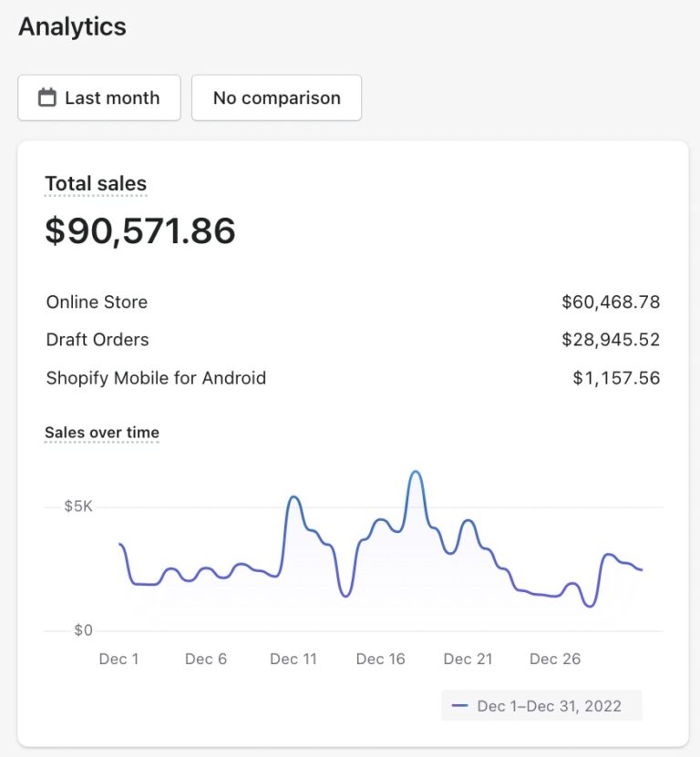Screen dimensions: 700x757
Task: Click the Online Store sales row
Action: coord(353,302)
